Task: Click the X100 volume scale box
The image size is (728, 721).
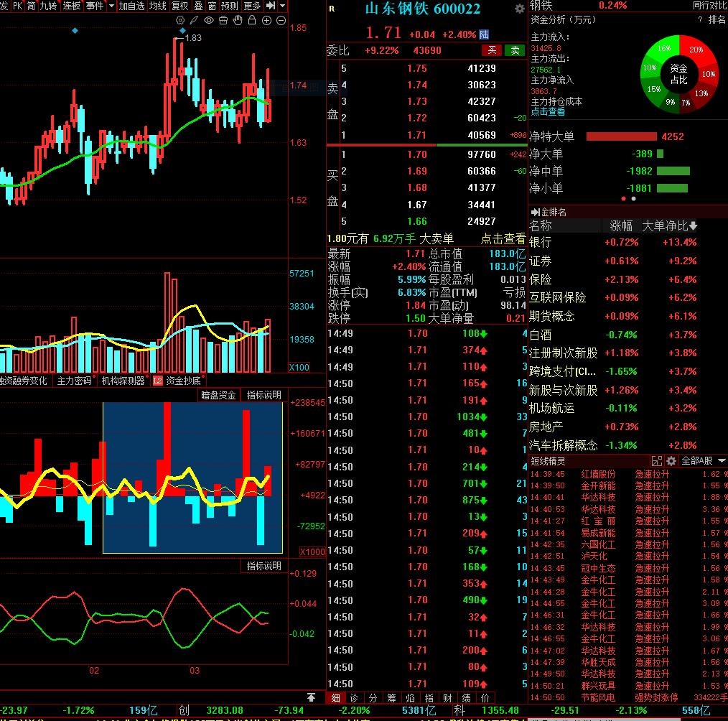Action: pyautogui.click(x=299, y=367)
